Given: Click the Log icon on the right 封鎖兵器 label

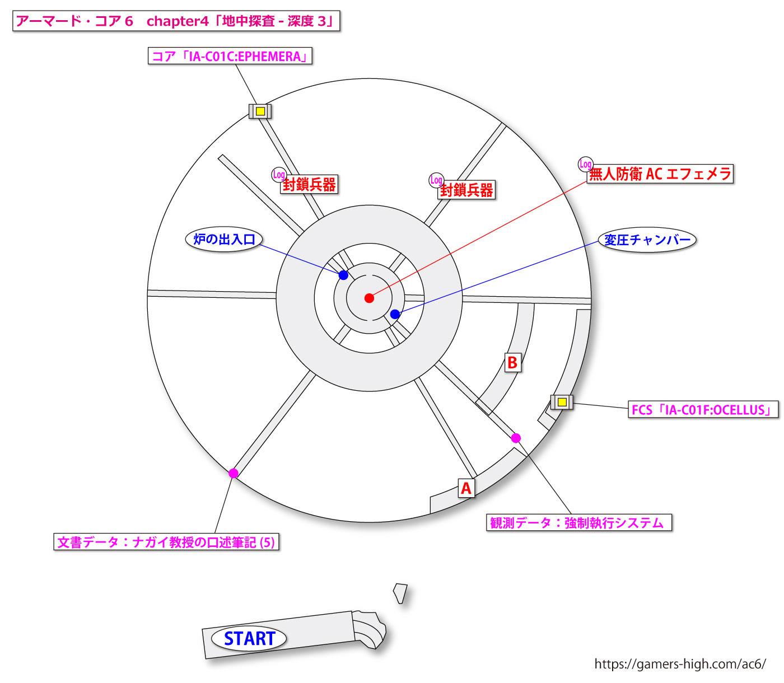Looking at the screenshot, I should point(436,180).
